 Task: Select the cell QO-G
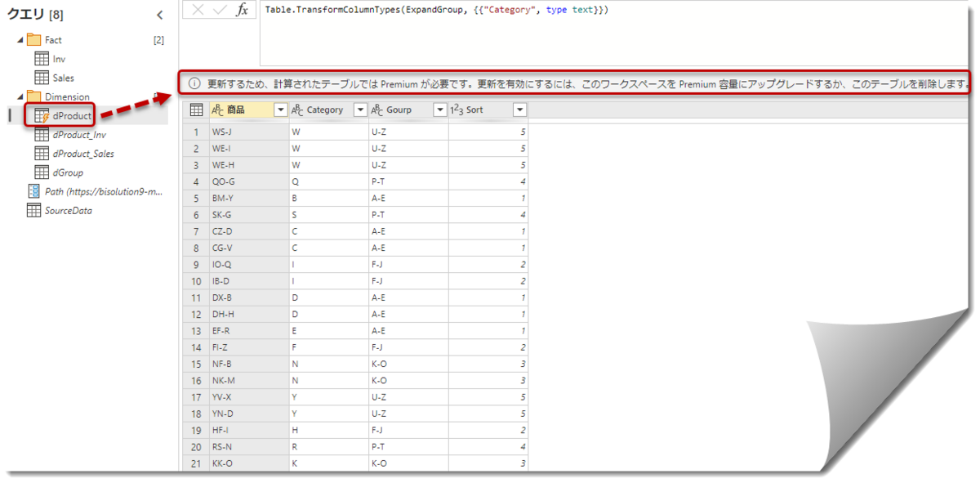click(x=248, y=181)
